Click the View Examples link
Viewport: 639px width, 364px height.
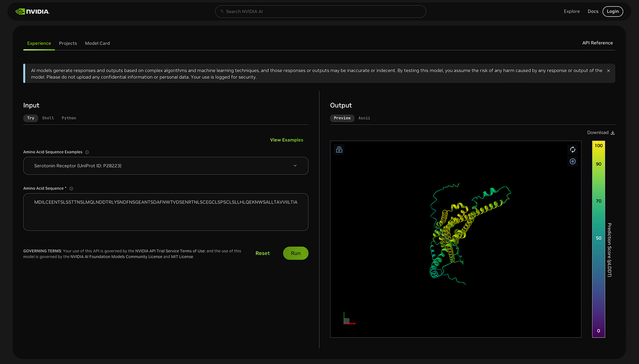coord(287,140)
